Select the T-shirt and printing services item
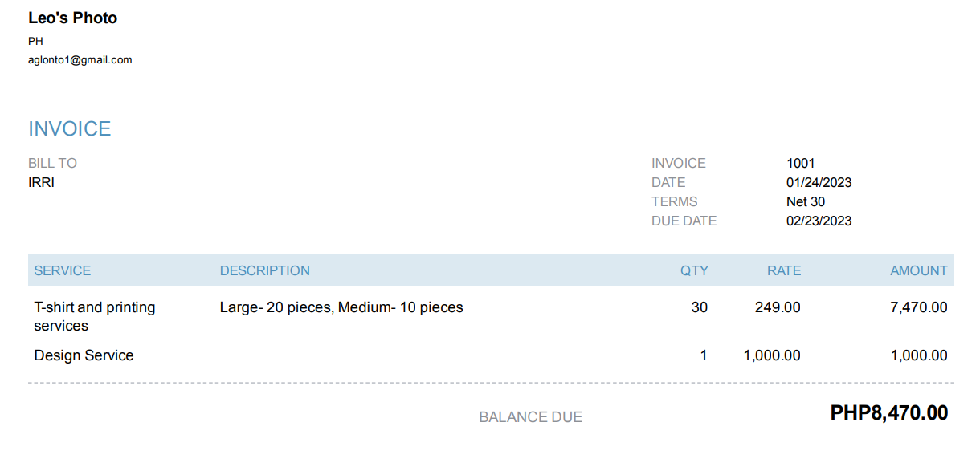 point(95,316)
